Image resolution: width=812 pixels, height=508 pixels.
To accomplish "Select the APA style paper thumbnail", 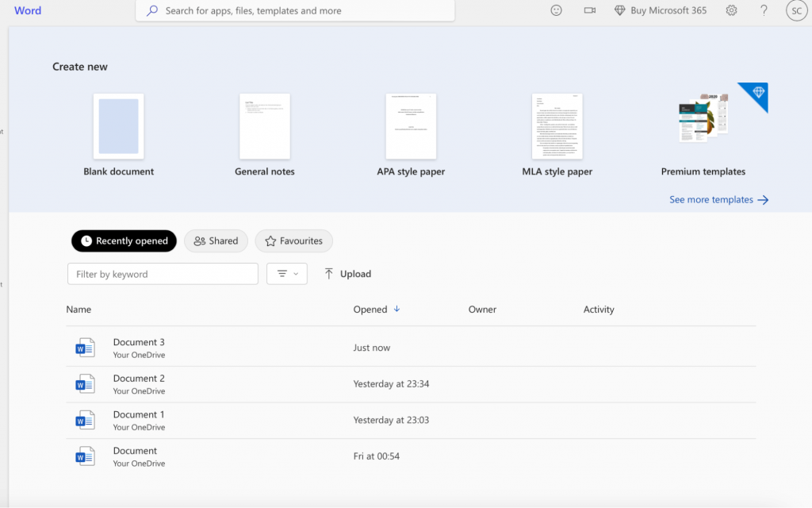I will (411, 126).
